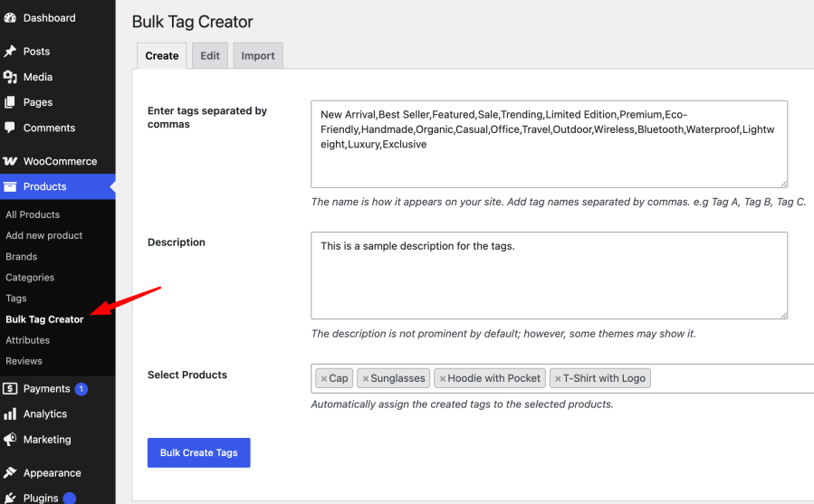Remove T-Shirt with Logo product chip

(x=558, y=379)
